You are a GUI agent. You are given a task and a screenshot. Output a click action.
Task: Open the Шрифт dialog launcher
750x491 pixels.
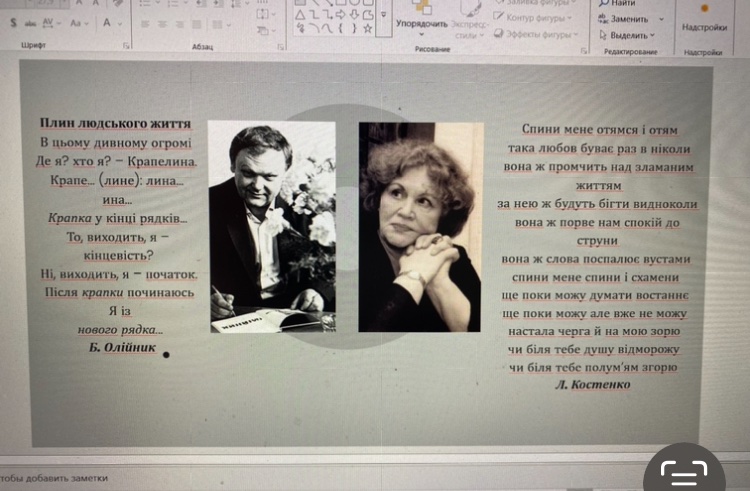126,45
